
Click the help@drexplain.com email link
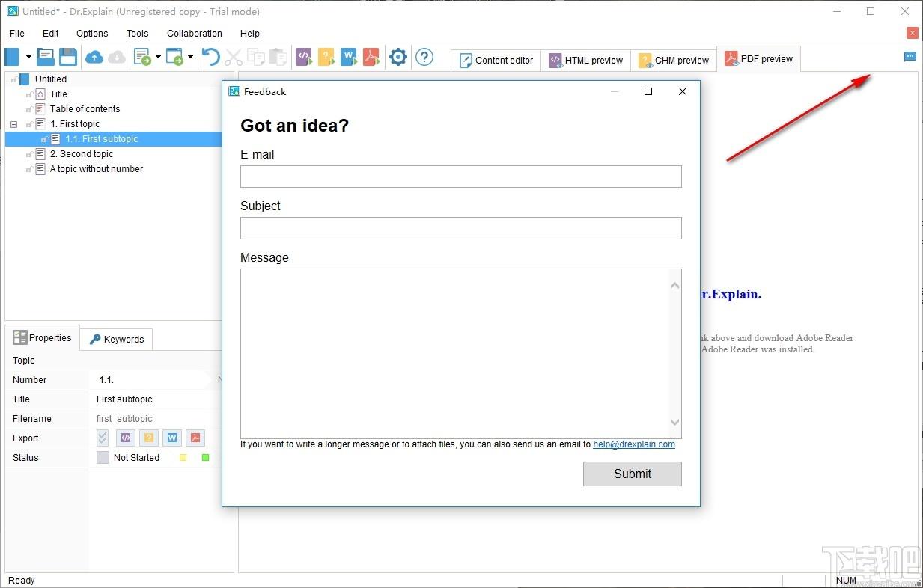coord(634,444)
